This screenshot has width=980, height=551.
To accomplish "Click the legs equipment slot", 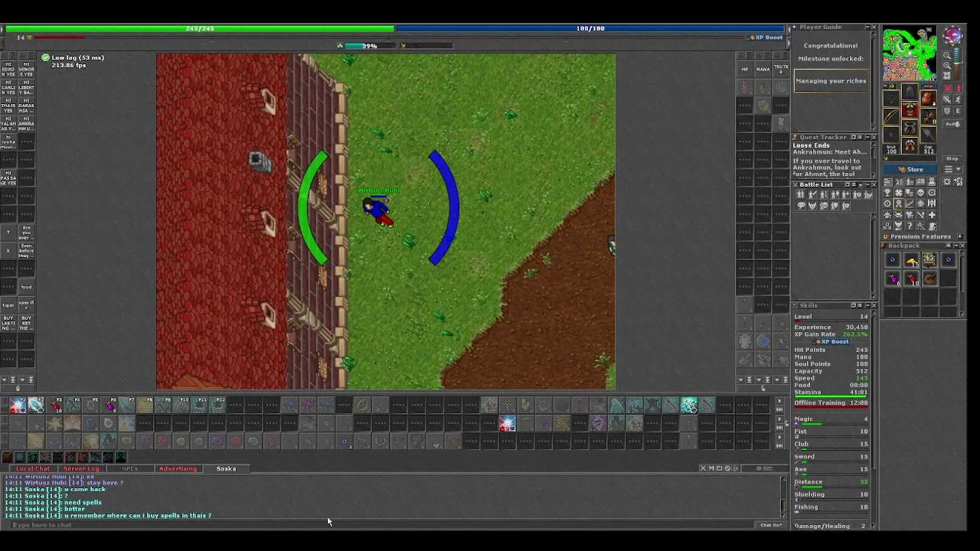I will pyautogui.click(x=910, y=127).
